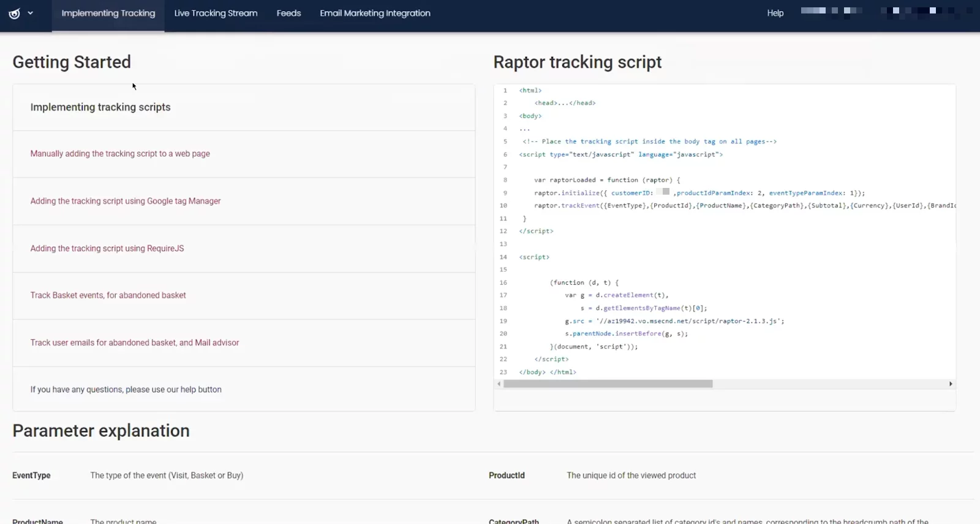The width and height of the screenshot is (980, 524).
Task: Open the Feeds tab
Action: point(288,13)
